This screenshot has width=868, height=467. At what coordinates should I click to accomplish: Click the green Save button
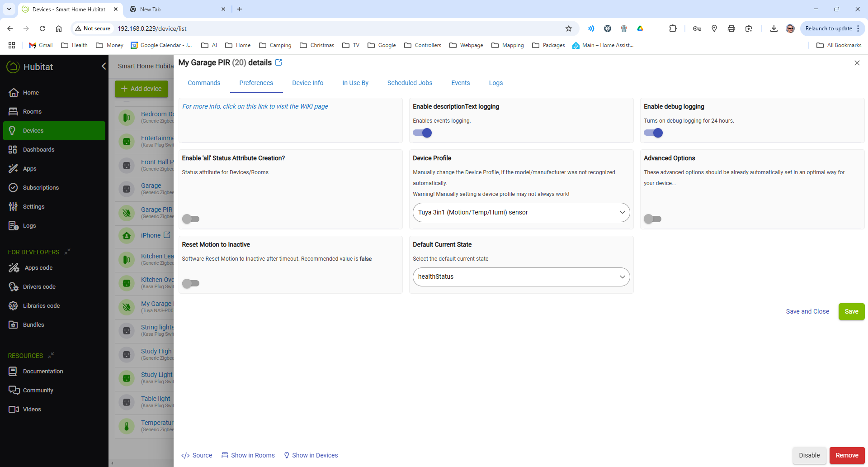click(x=851, y=311)
